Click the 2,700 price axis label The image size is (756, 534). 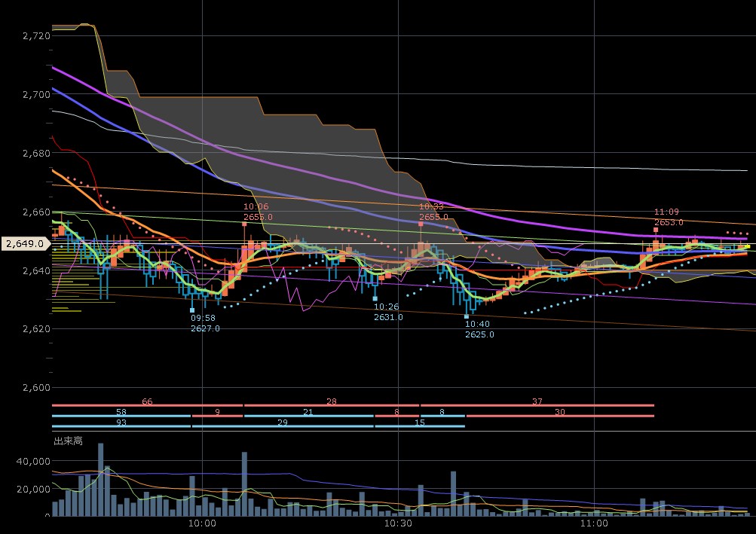(x=35, y=94)
